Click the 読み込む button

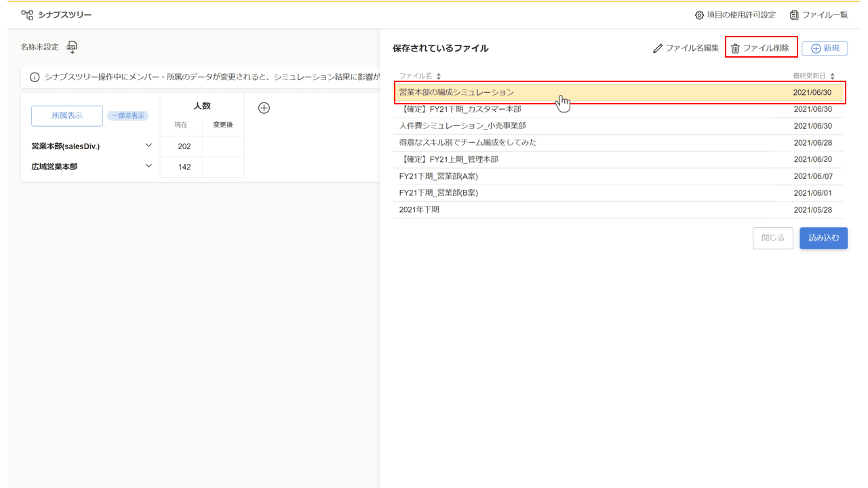tap(823, 238)
